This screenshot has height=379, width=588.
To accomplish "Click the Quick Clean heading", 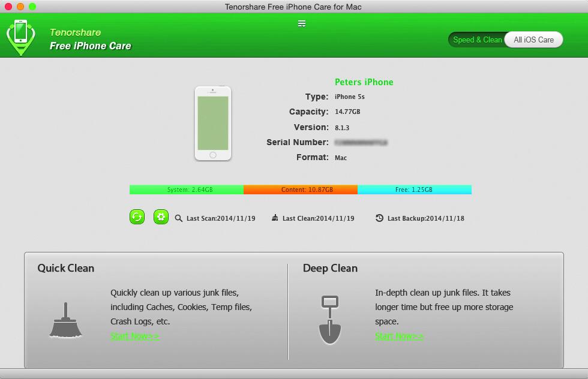I will click(x=65, y=268).
